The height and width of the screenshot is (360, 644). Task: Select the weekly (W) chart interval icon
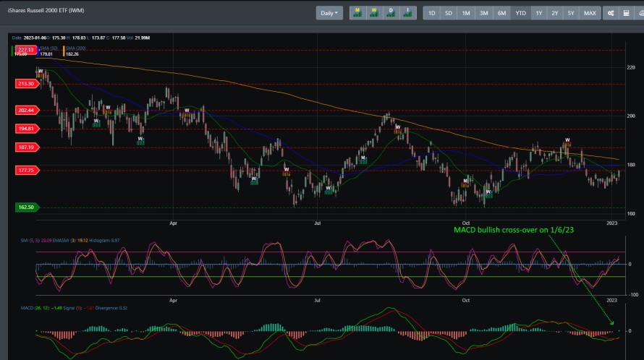click(x=374, y=13)
